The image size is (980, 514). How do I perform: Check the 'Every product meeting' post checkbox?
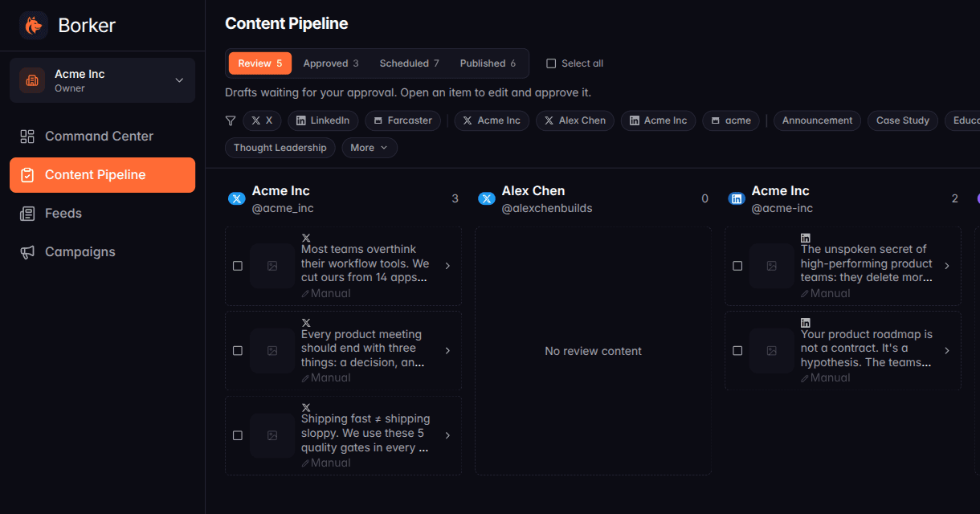coord(238,351)
